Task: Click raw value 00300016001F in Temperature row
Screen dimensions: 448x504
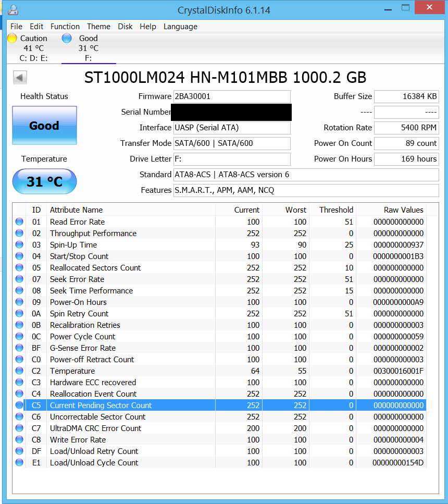Action: tap(398, 371)
